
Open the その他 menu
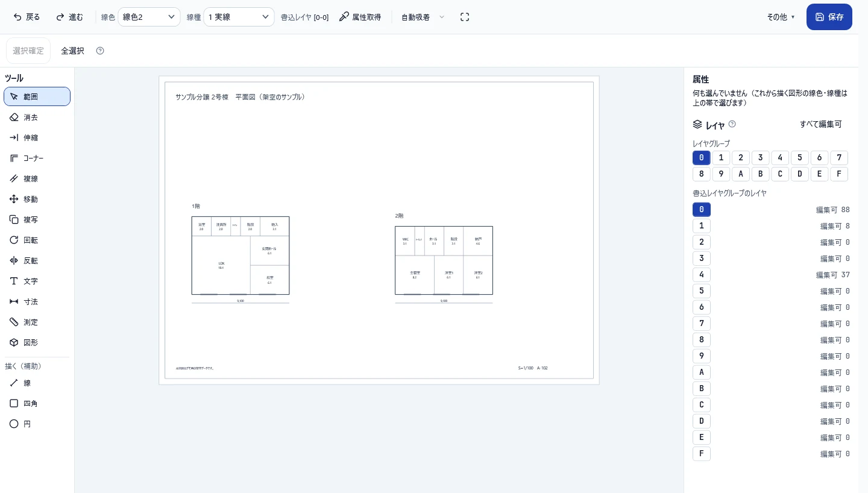point(781,17)
